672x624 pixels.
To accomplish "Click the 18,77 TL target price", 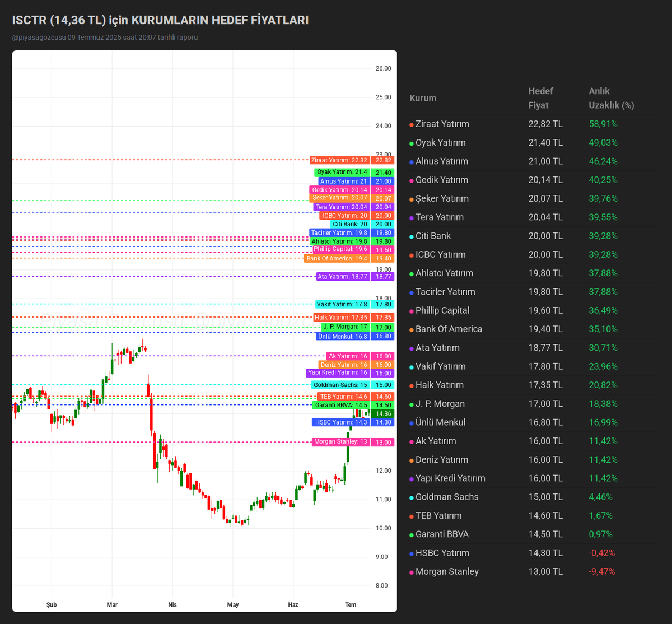I will point(545,348).
